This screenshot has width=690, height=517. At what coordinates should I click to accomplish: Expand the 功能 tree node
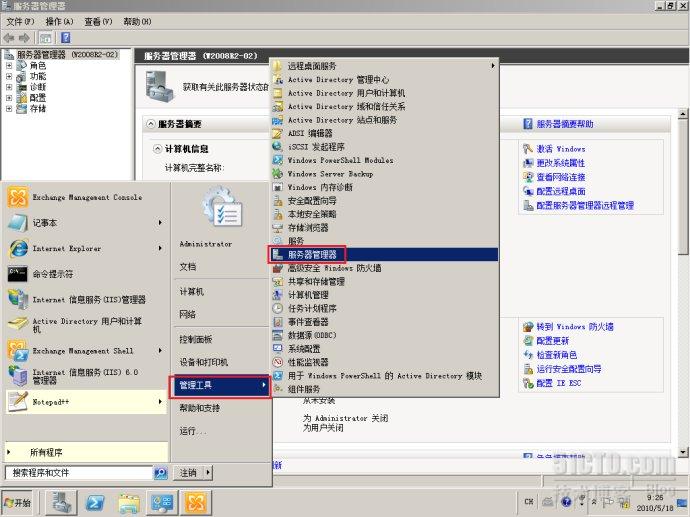coord(9,76)
